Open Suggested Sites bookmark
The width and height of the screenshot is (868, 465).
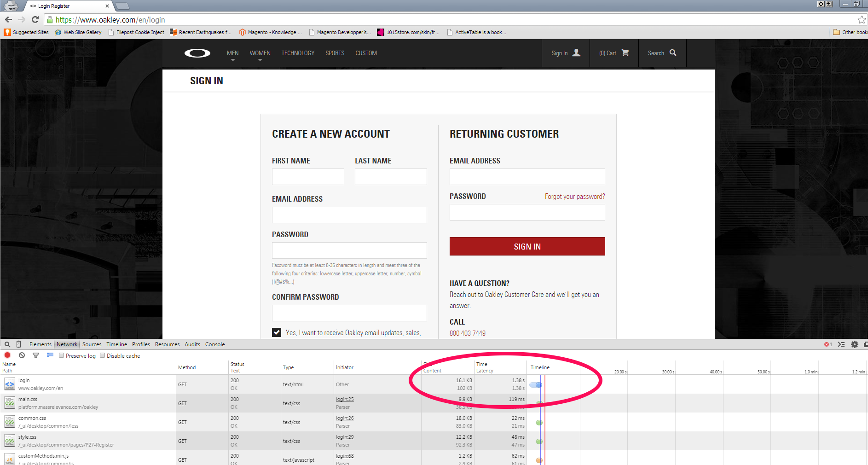coord(26,32)
